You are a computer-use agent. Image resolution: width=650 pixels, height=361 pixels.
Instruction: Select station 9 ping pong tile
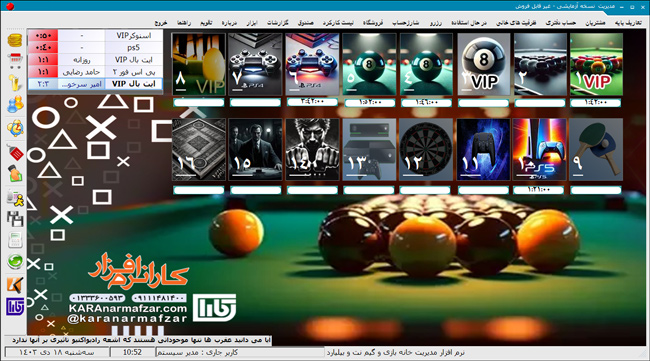(x=596, y=150)
